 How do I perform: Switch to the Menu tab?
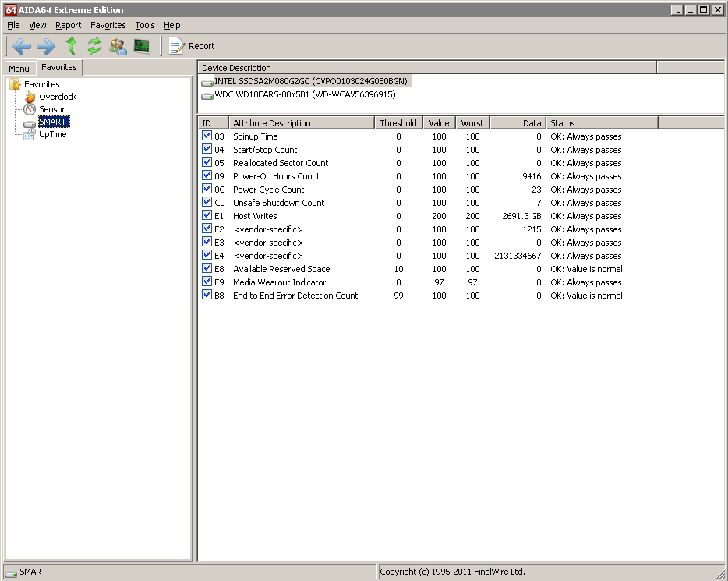pyautogui.click(x=19, y=69)
